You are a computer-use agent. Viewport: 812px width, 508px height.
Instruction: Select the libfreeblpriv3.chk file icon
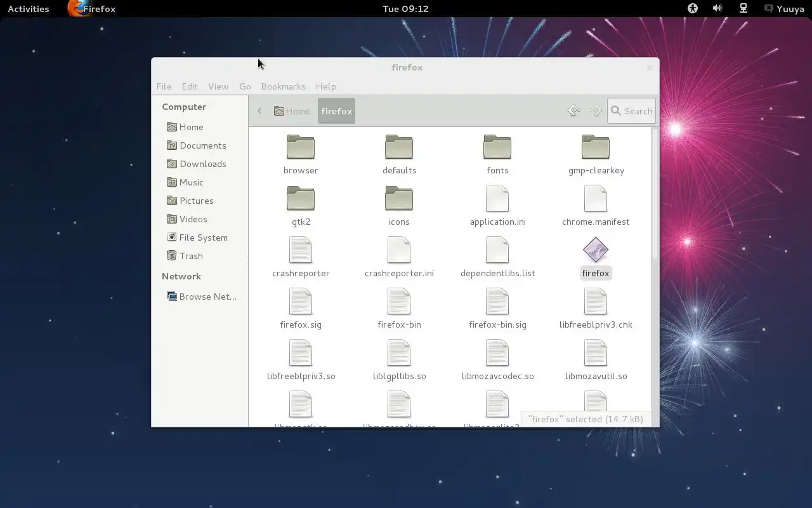click(x=596, y=302)
